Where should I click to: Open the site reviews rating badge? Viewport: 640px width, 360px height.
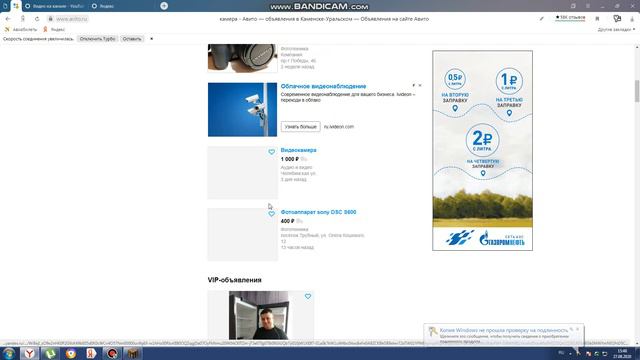[x=570, y=18]
